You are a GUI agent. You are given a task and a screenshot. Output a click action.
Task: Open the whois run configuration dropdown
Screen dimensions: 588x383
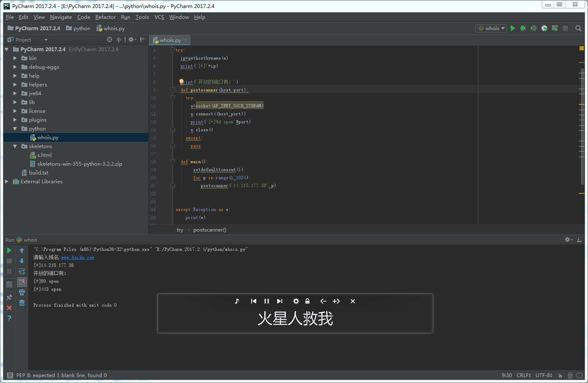(491, 28)
